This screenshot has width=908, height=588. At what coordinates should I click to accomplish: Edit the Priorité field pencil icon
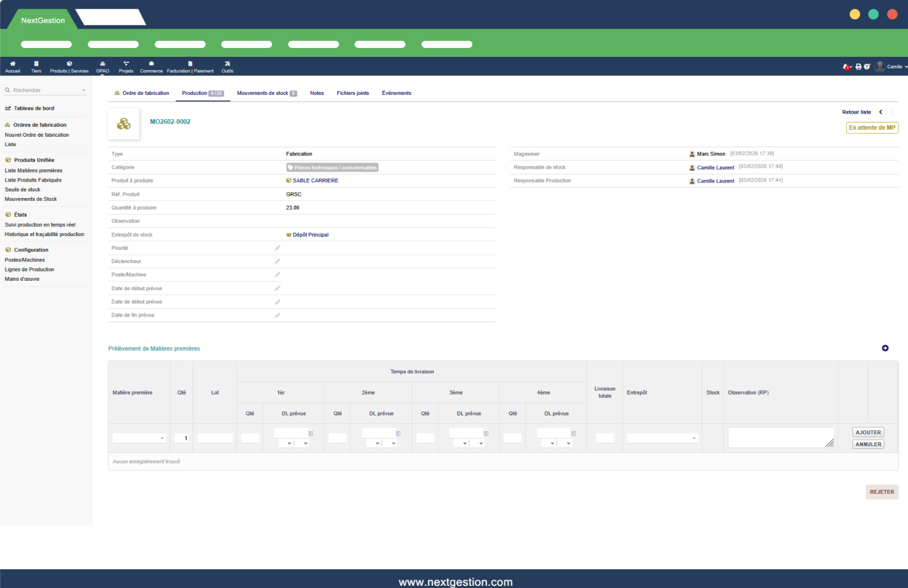point(277,248)
